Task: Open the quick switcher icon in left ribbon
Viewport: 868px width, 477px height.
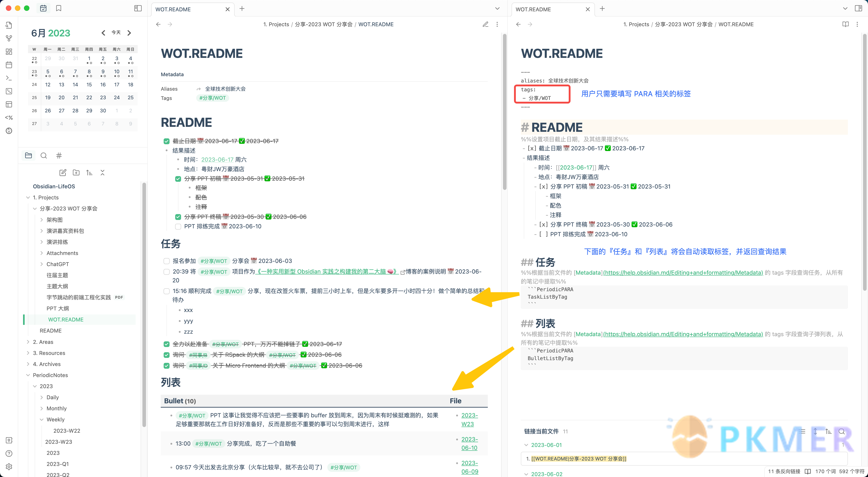Action: (x=9, y=25)
